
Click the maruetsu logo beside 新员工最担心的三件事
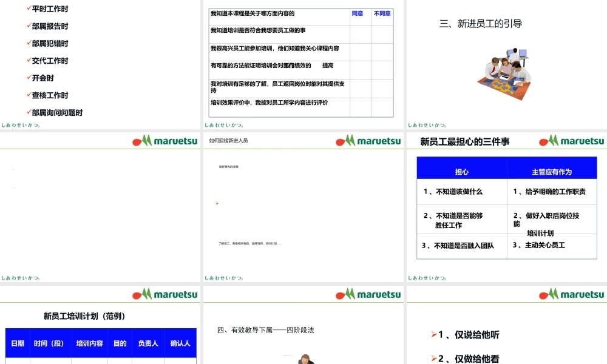[571, 140]
